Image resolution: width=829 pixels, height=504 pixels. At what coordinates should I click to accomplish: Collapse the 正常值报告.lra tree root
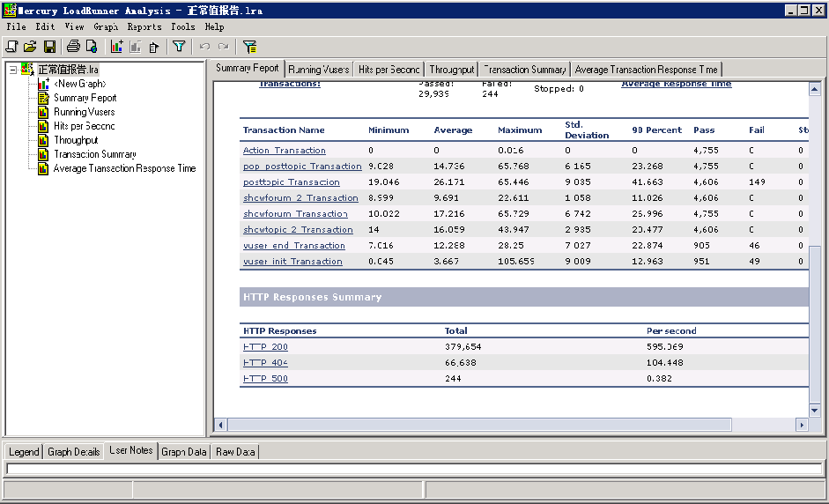pos(12,70)
